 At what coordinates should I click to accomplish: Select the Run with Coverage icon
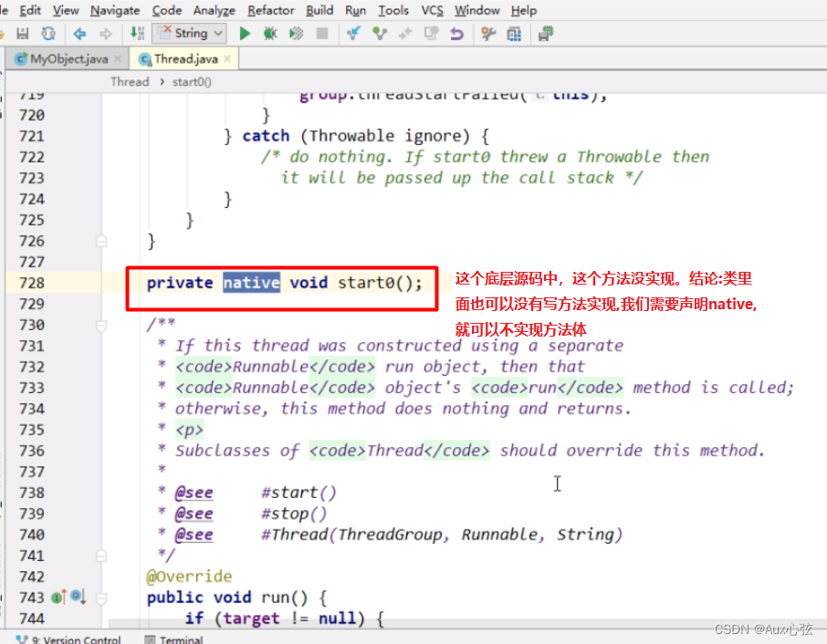tap(294, 33)
